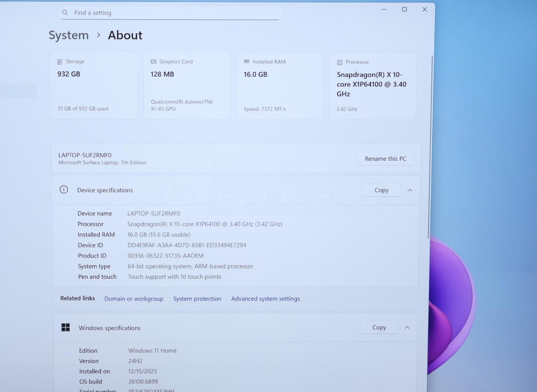Click the Installed RAM icon

click(x=247, y=62)
